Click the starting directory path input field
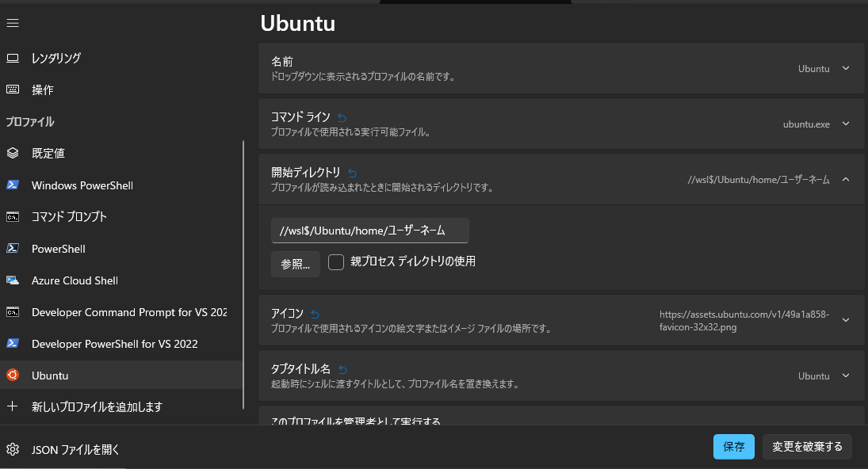 pyautogui.click(x=369, y=230)
